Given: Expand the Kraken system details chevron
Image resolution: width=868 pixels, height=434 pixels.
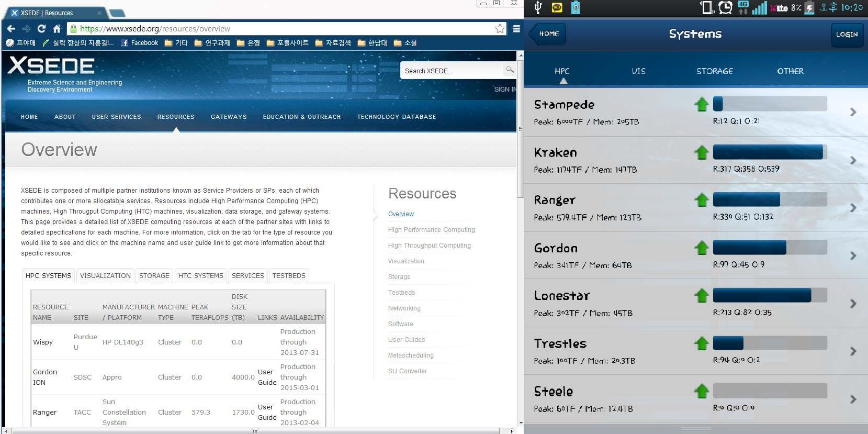Looking at the screenshot, I should (853, 160).
